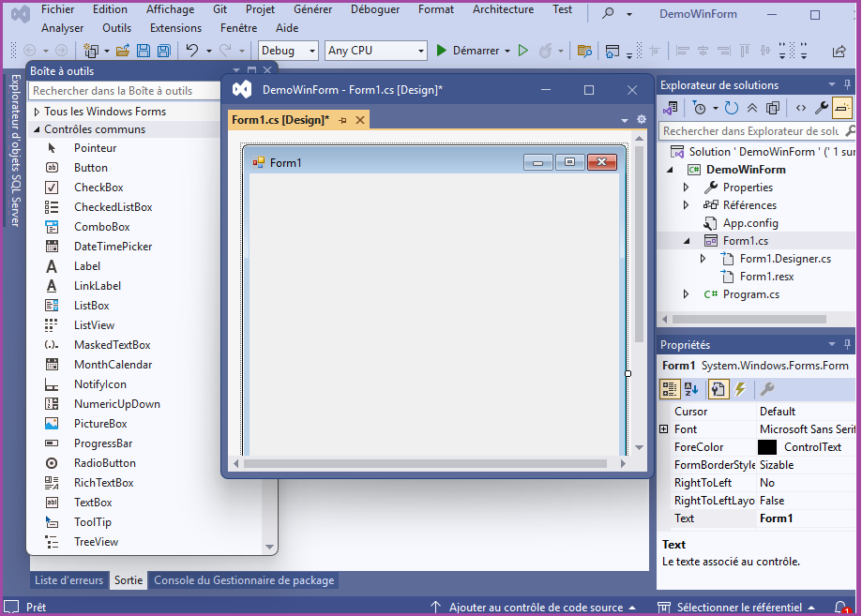Refresh the Solution Explorer
The height and width of the screenshot is (616, 862).
pos(731,108)
